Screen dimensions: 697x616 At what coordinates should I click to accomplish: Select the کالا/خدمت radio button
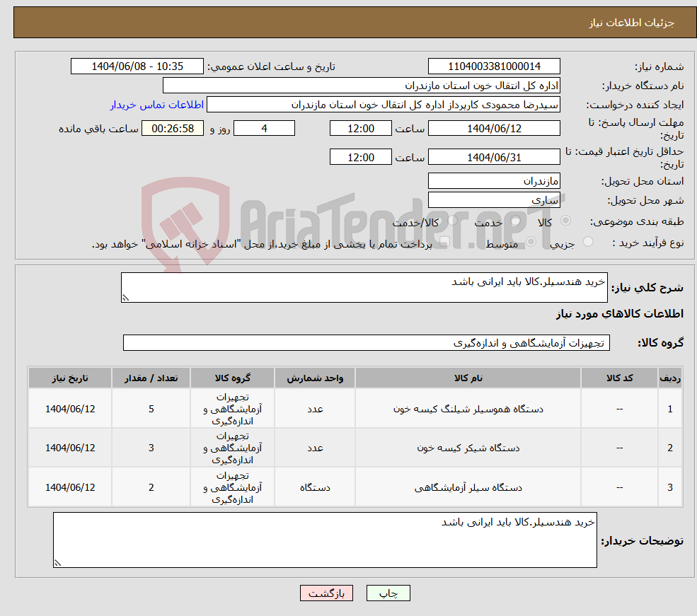point(452,220)
